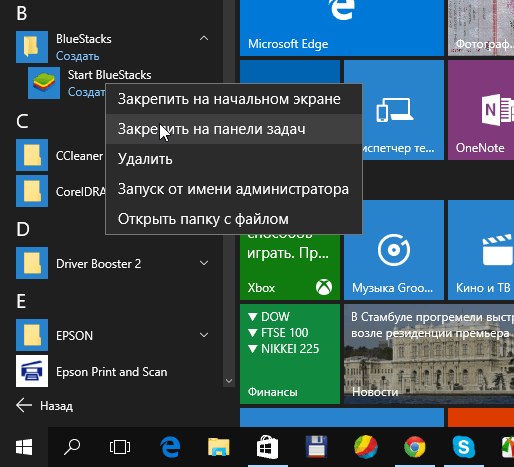The height and width of the screenshot is (467, 514).
Task: Jump to letter B section header
Action: [22, 13]
